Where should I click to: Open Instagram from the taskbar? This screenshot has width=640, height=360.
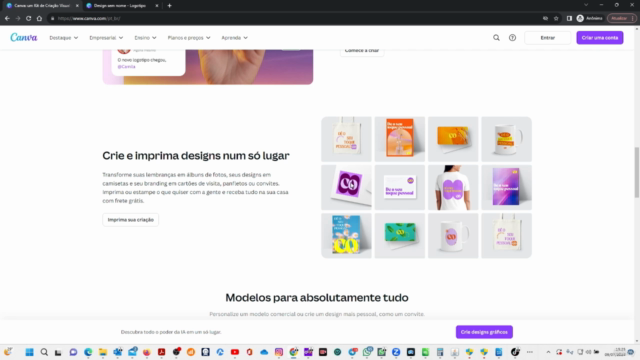279,352
